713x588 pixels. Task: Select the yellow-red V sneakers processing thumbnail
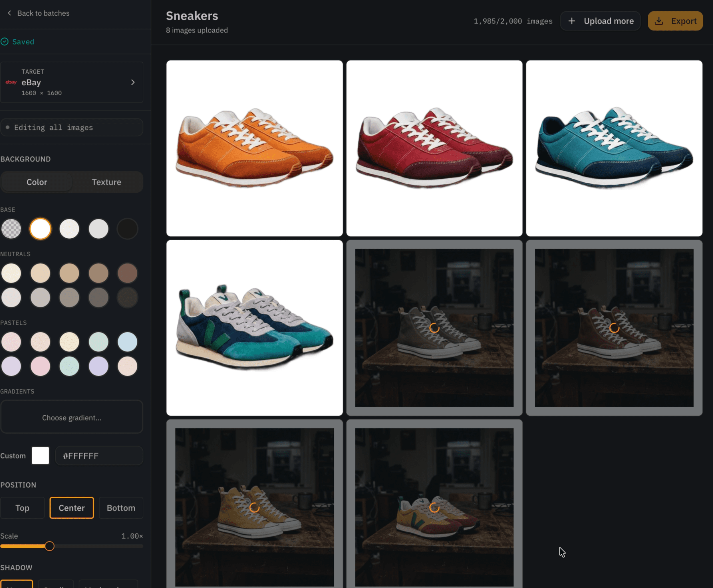tap(434, 504)
